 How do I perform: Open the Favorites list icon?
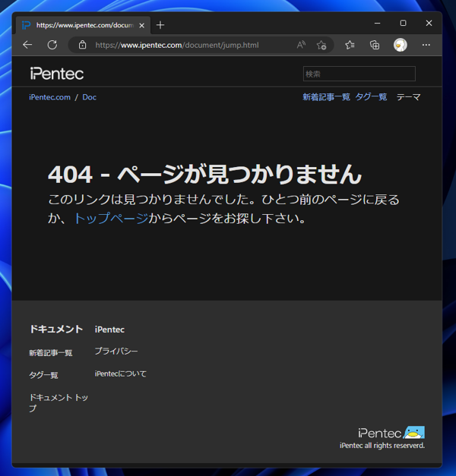pyautogui.click(x=350, y=45)
